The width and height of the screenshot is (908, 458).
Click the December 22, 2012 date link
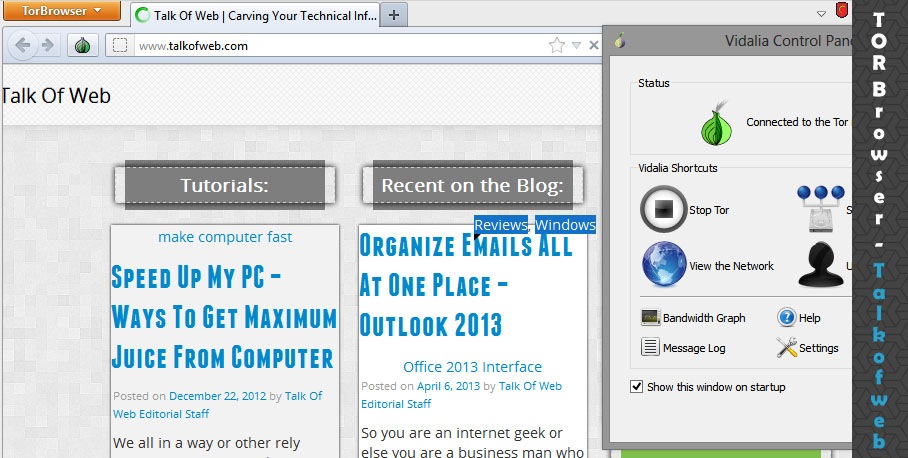218,396
